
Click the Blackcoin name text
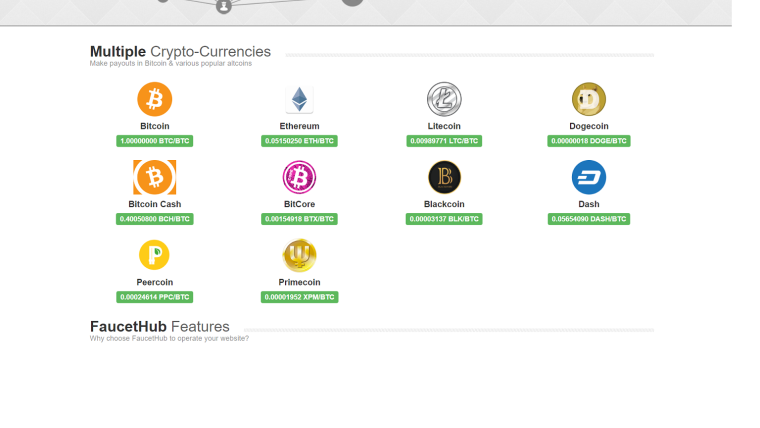coord(444,204)
